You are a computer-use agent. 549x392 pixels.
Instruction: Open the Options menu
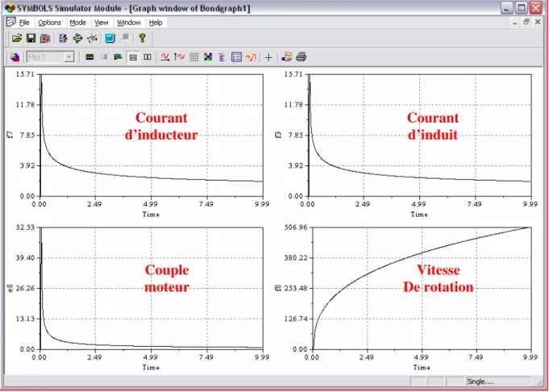pos(50,23)
